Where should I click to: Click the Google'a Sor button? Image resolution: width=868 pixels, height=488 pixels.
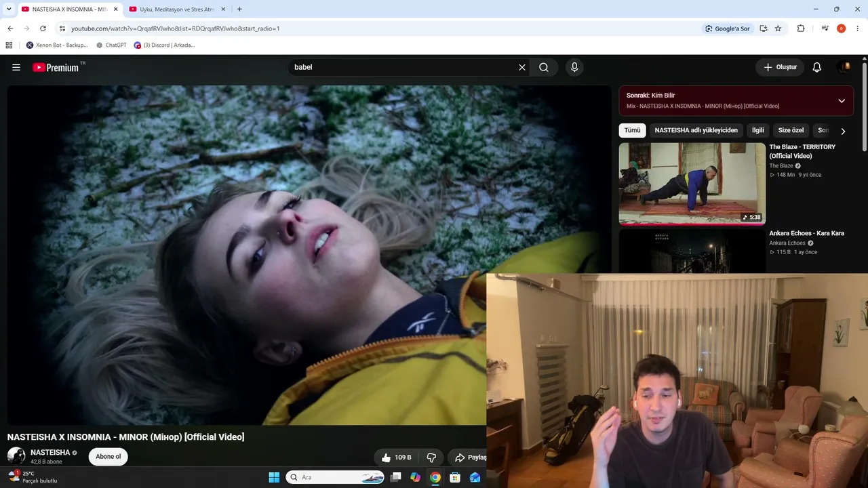coord(728,28)
